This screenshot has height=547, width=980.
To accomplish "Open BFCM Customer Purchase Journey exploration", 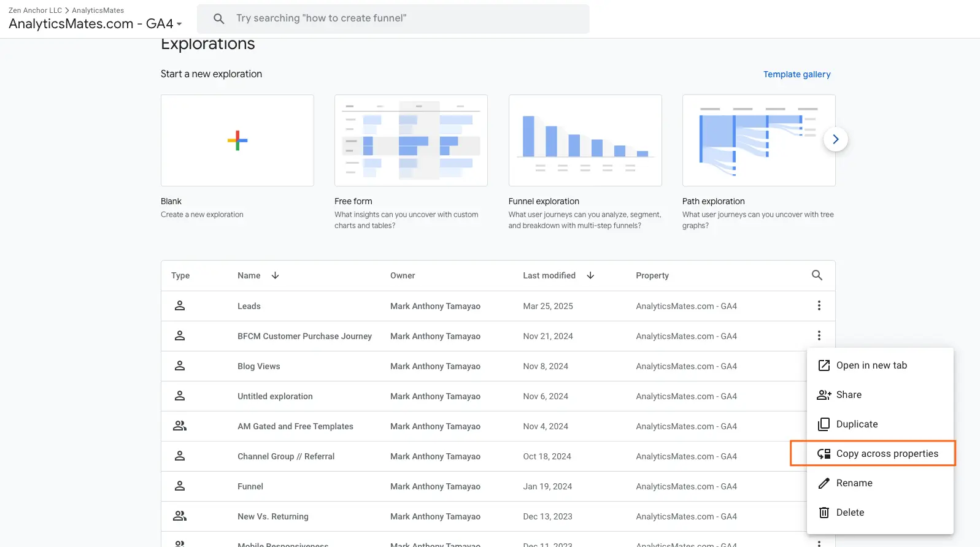I will [304, 336].
